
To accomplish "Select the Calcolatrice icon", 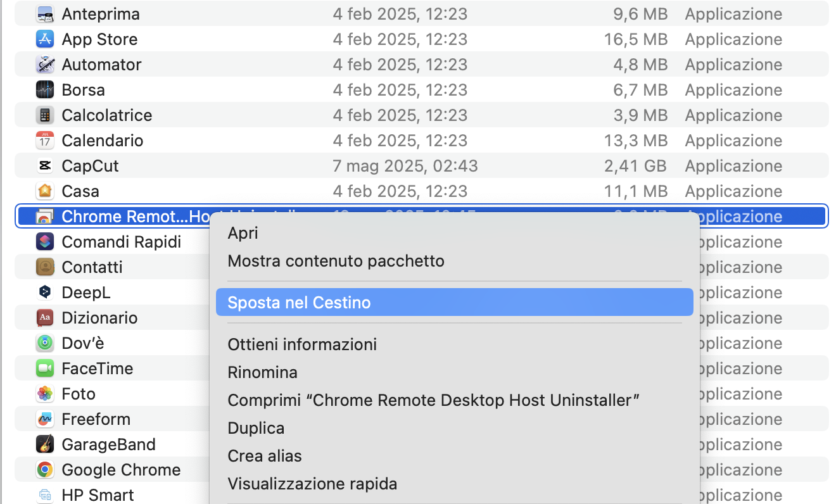I will point(44,115).
